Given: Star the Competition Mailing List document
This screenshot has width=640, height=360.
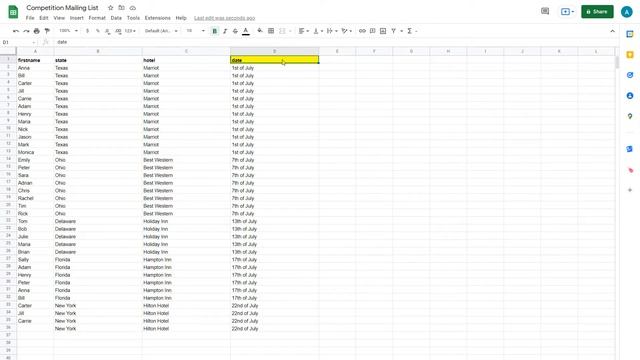Looking at the screenshot, I should (x=111, y=8).
